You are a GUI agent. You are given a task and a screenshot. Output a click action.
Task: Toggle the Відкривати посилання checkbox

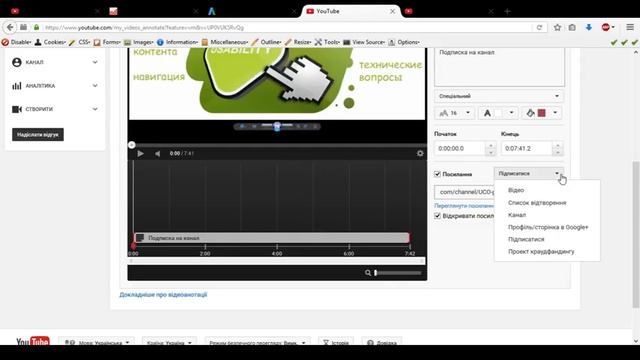(437, 216)
